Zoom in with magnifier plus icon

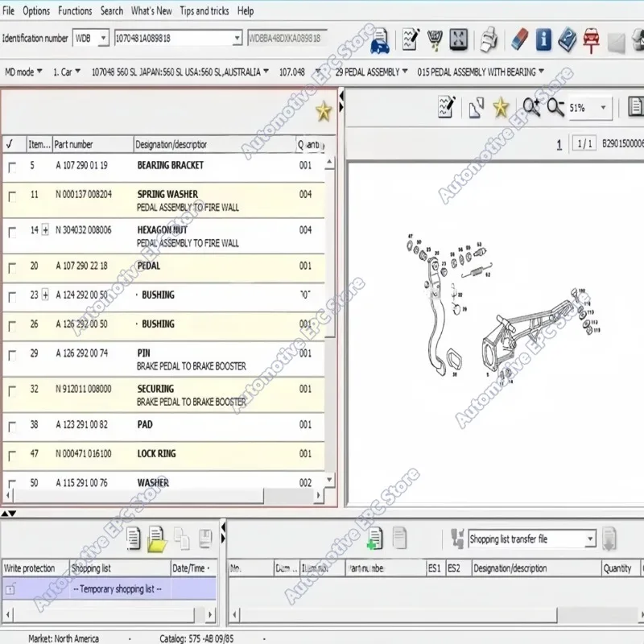[531, 108]
